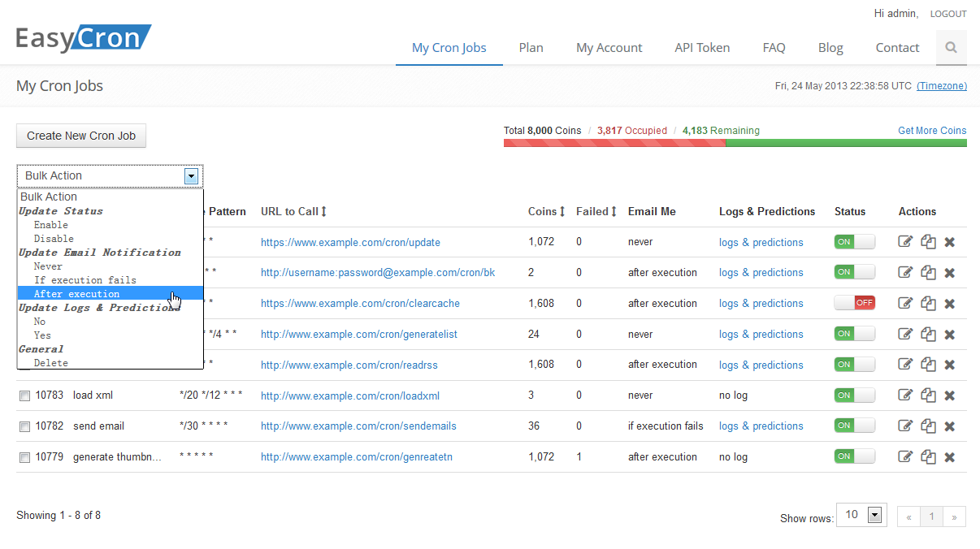Turn on the clearcache job switch
This screenshot has width=980, height=549.
click(x=855, y=303)
